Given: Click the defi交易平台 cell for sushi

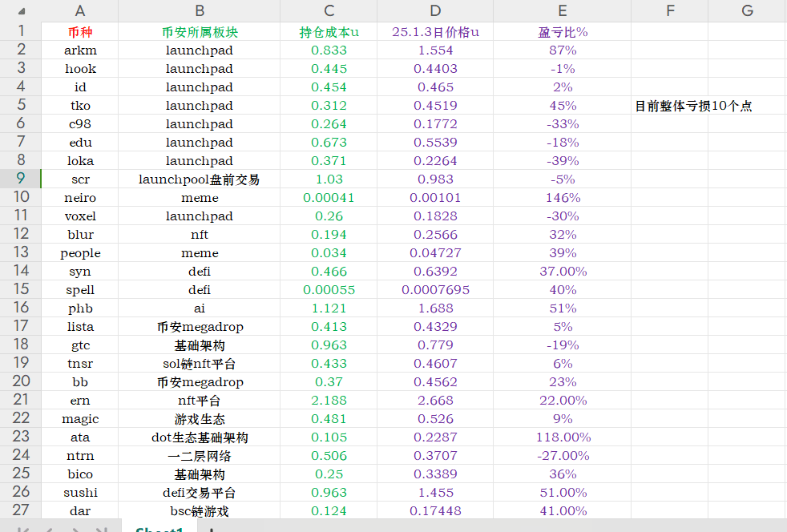Looking at the screenshot, I should [x=200, y=493].
